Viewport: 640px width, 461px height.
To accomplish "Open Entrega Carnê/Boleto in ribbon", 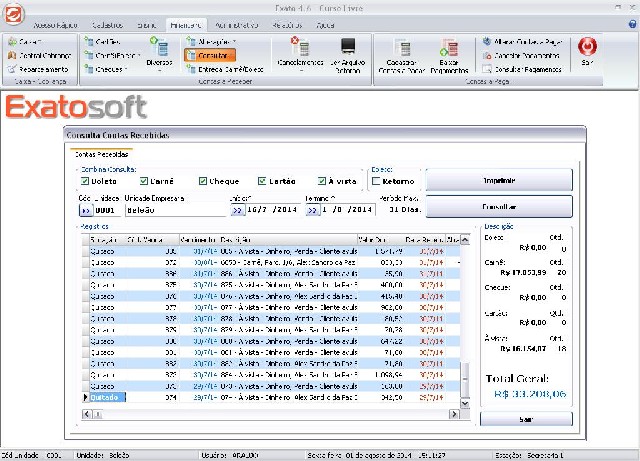I will click(x=225, y=69).
